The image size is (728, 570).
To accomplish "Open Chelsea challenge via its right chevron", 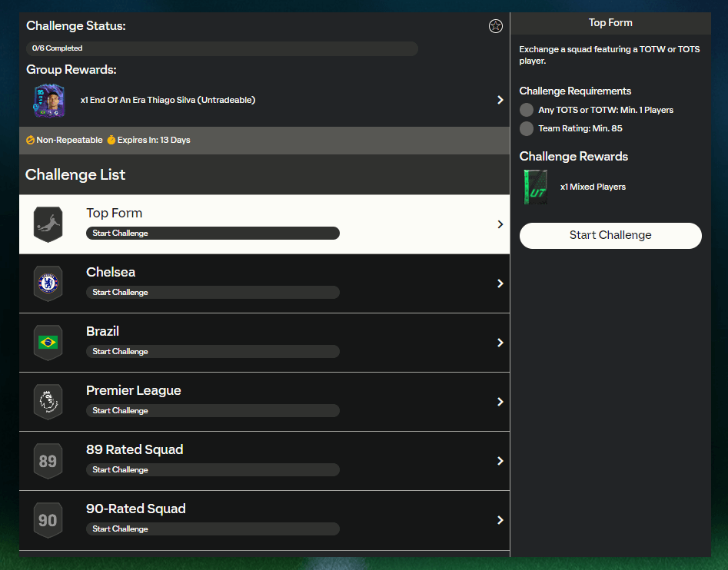I will [500, 283].
